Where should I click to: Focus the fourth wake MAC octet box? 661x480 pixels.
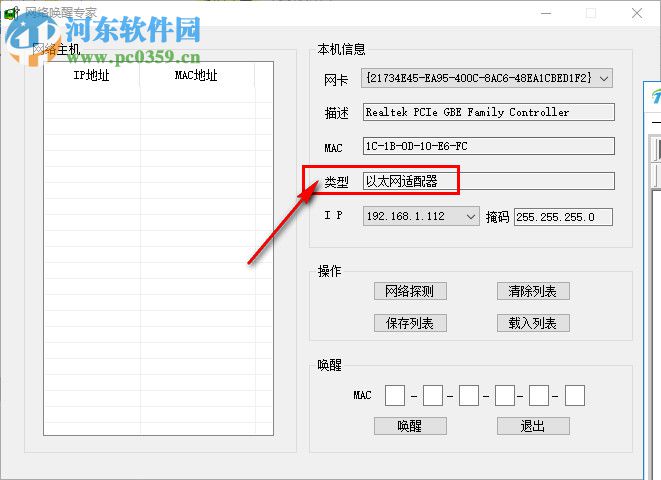pos(505,395)
